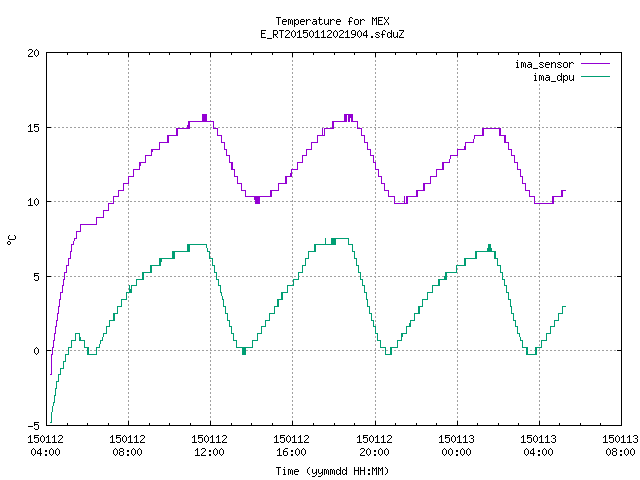
Task: Click the °C y-axis unit label
Action: [11, 240]
